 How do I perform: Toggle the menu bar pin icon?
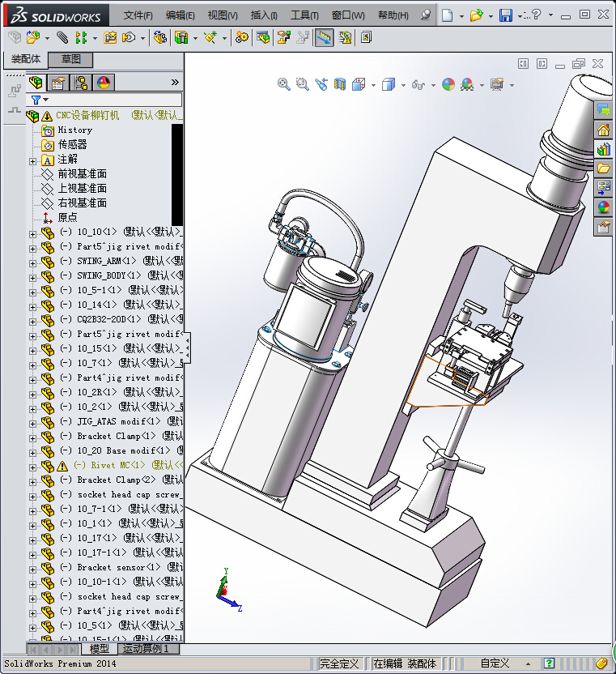[425, 15]
